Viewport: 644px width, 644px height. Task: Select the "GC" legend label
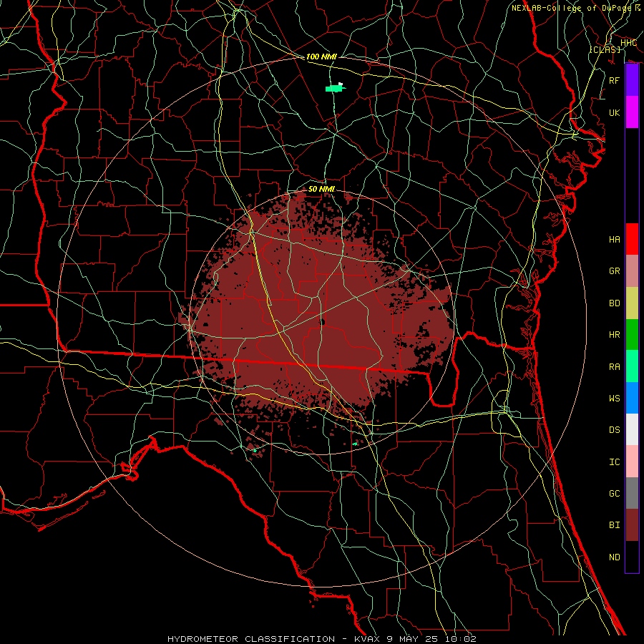click(x=615, y=494)
